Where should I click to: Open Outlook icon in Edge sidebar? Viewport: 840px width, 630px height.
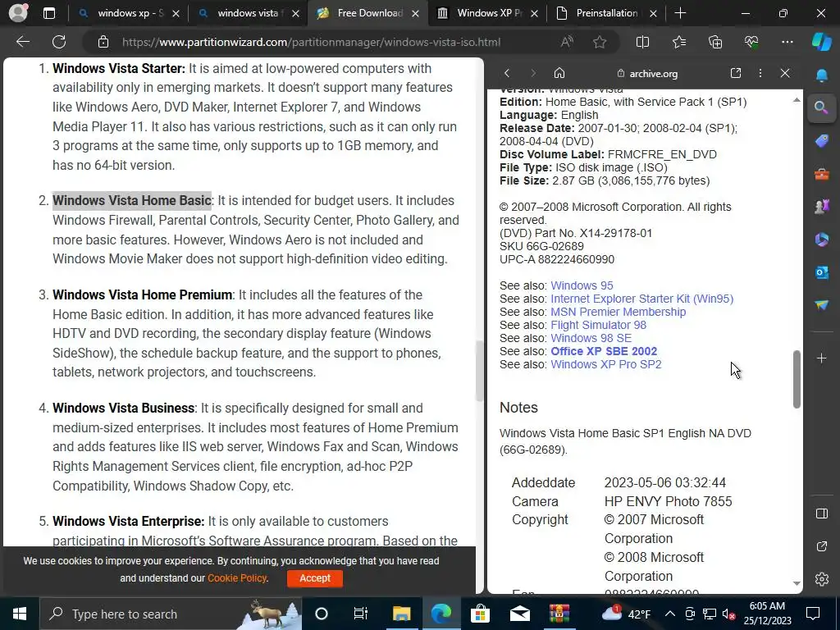click(x=821, y=272)
